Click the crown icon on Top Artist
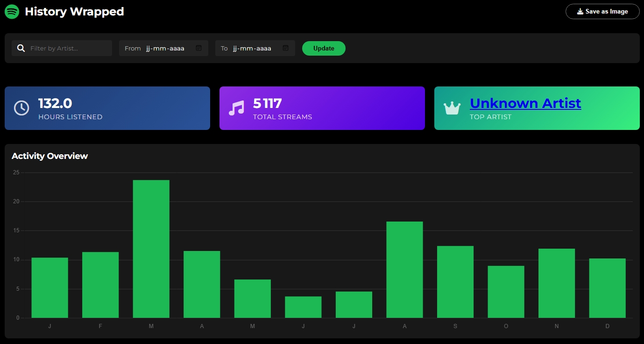This screenshot has height=344, width=644. point(452,108)
